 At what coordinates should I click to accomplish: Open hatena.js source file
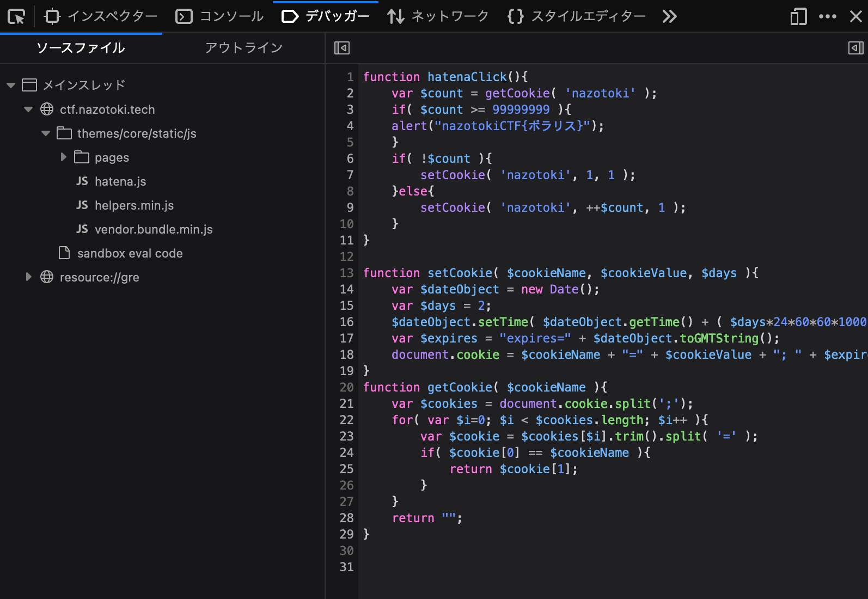click(x=120, y=181)
